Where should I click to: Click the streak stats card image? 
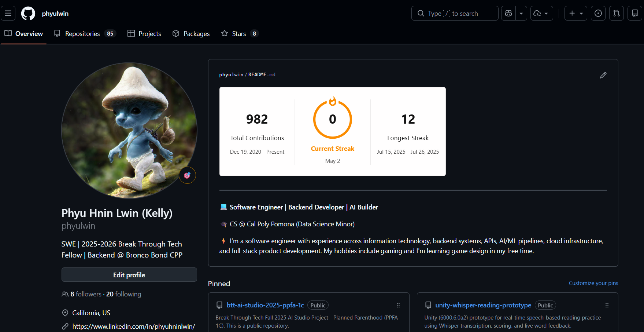click(333, 131)
